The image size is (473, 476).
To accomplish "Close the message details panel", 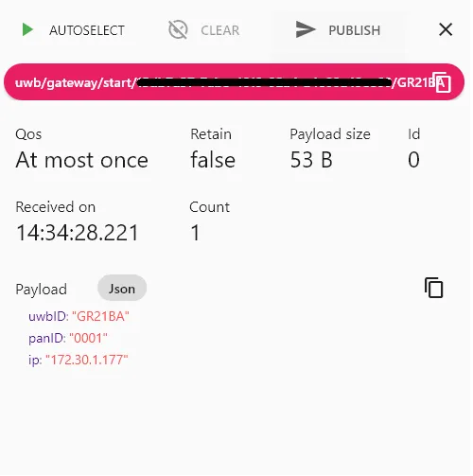I will point(446,29).
